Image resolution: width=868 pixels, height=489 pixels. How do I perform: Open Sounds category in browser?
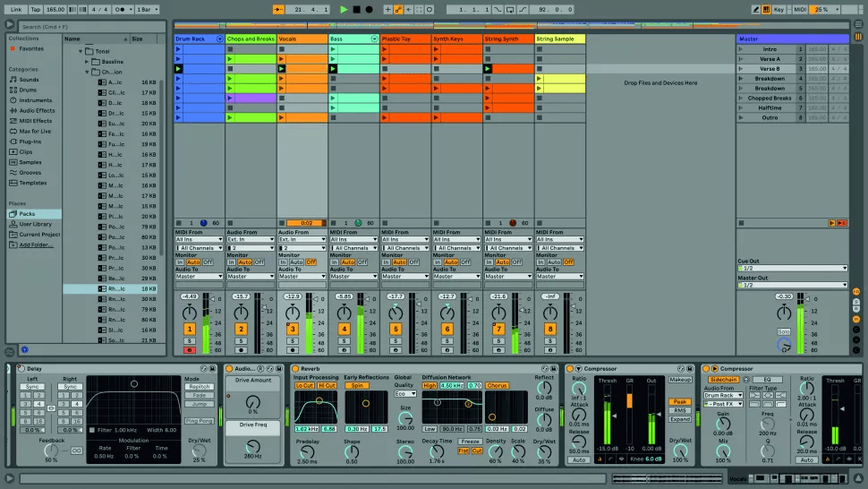(30, 79)
